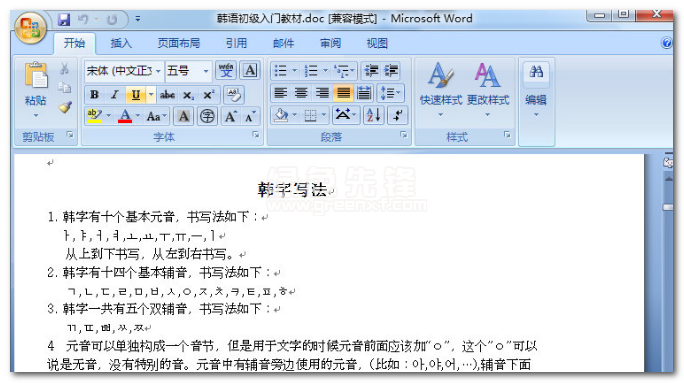The height and width of the screenshot is (383, 684).
Task: Toggle italic formatting
Action: 115,94
